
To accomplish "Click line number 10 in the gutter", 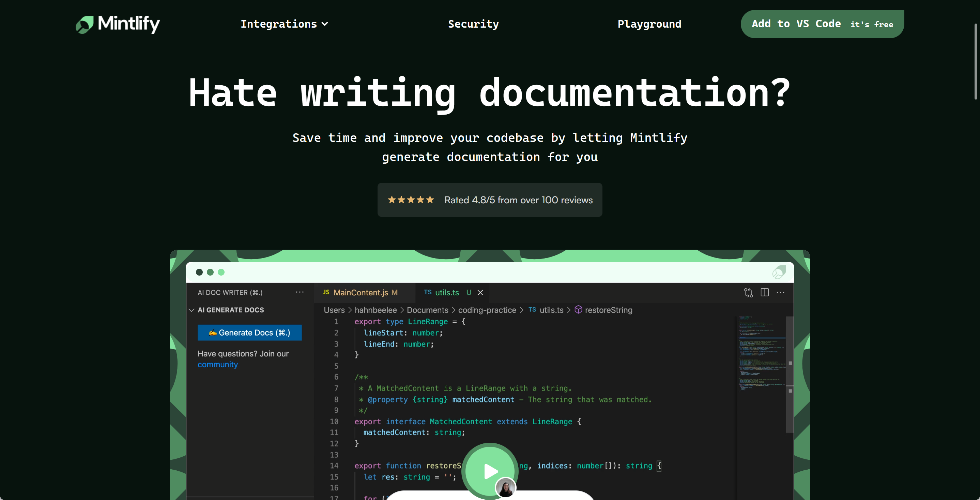I will pos(334,422).
